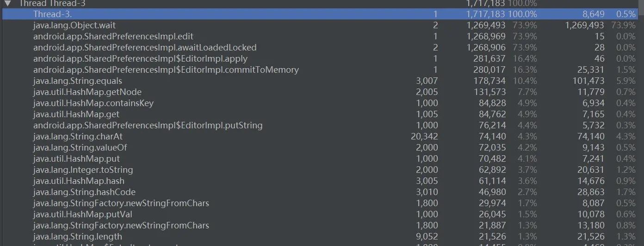Select the SharedPreferencesImpl.awaitLoadedLocked row
Viewport: 644px width, 246px height.
pyautogui.click(x=322, y=47)
